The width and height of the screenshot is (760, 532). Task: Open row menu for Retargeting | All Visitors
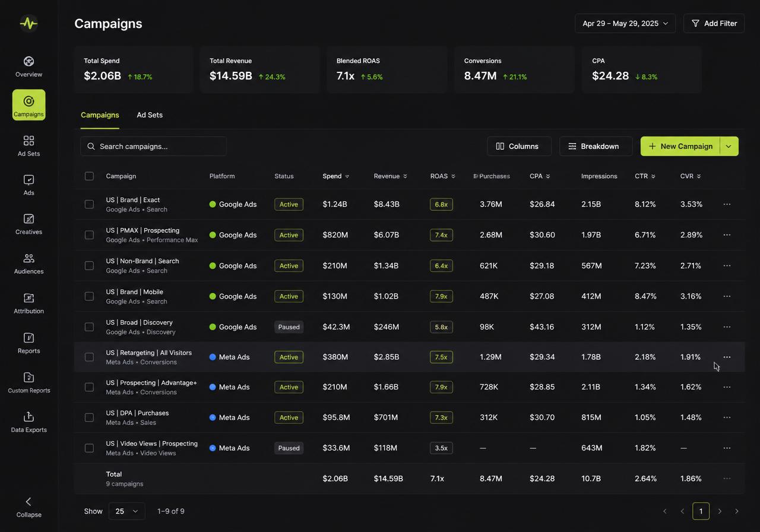point(727,357)
